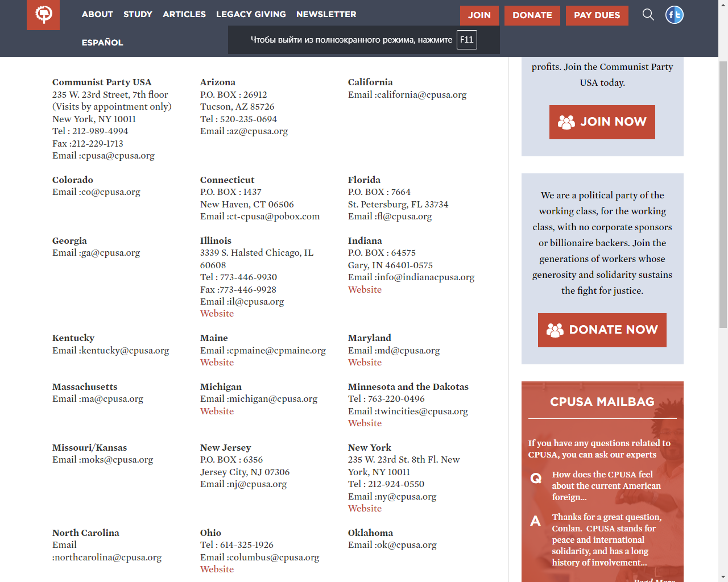Screen dimensions: 728x582
Task: Click the email cpusa@cpusa.org
Action: pos(117,156)
